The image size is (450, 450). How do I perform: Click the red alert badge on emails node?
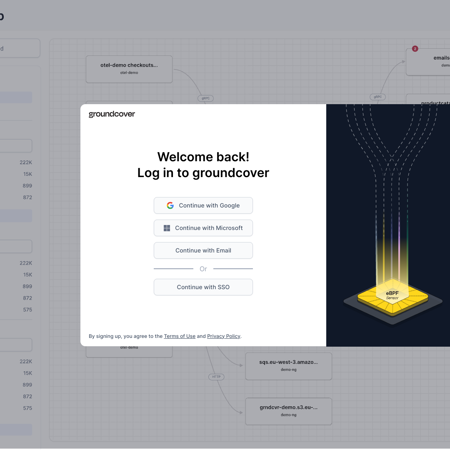[x=415, y=49]
